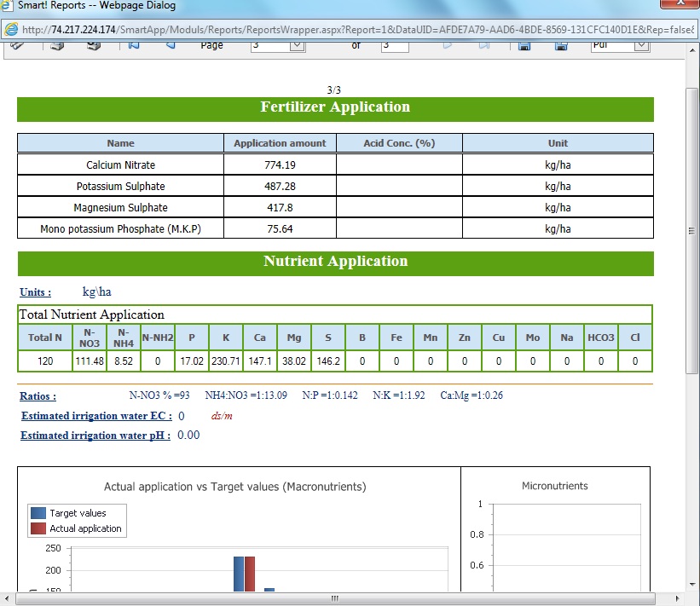Click the 'Micronutrients' chart title
The width and height of the screenshot is (700, 606).
555,486
